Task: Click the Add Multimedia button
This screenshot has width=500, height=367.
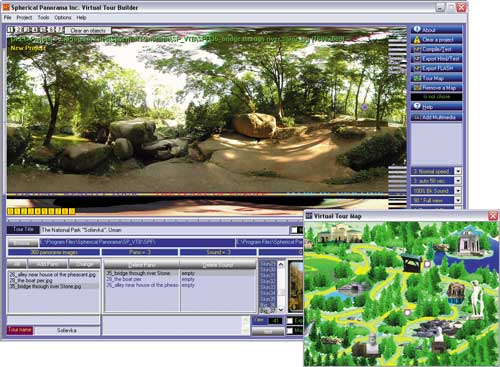Action: click(x=437, y=117)
